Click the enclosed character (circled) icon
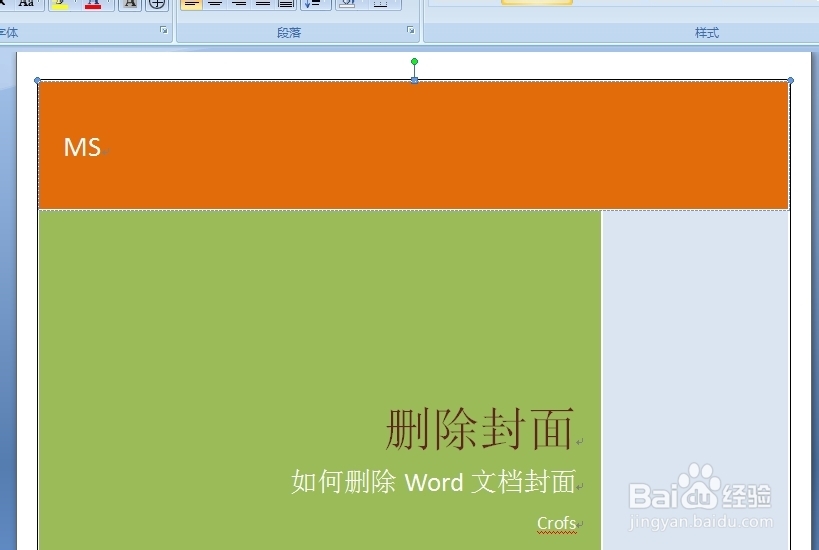Image resolution: width=819 pixels, height=550 pixels. 157,4
